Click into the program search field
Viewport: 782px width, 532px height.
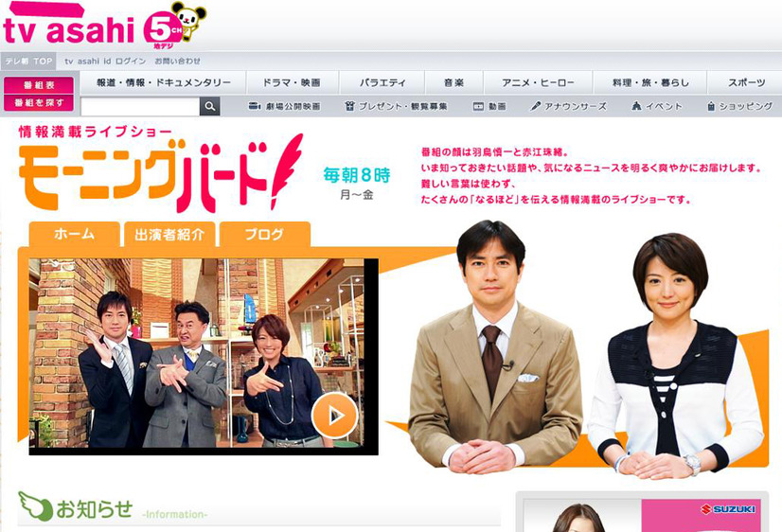pos(140,107)
